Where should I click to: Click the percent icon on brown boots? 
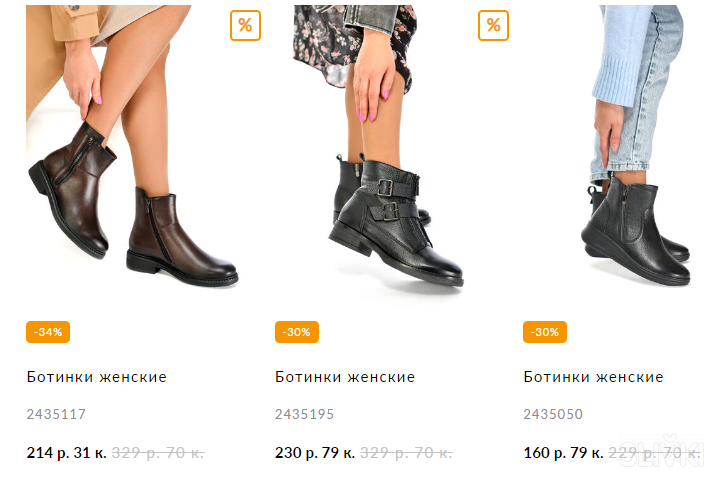click(x=245, y=25)
